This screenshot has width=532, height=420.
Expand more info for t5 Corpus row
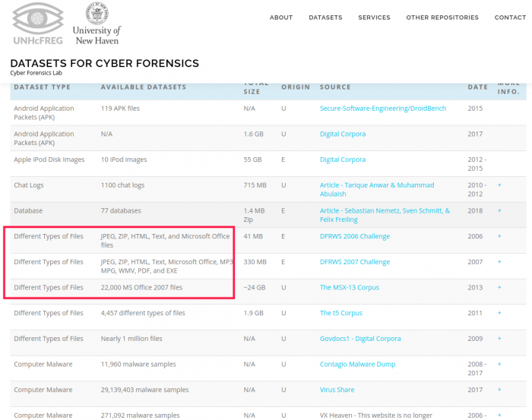[x=499, y=313]
